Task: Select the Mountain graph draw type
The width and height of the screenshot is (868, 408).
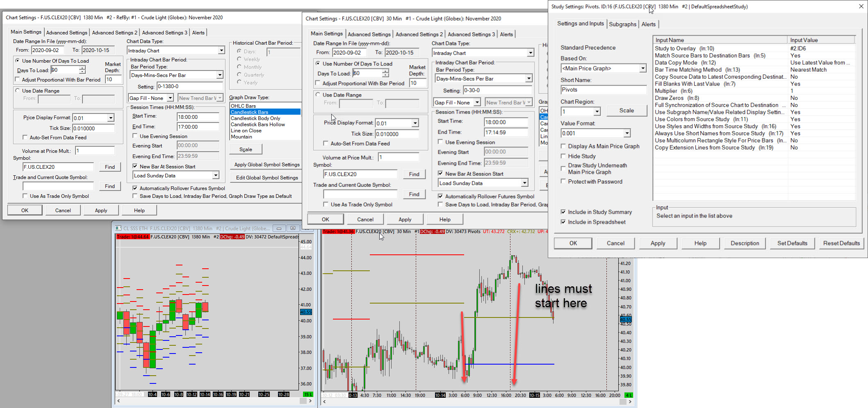Action: (265, 137)
